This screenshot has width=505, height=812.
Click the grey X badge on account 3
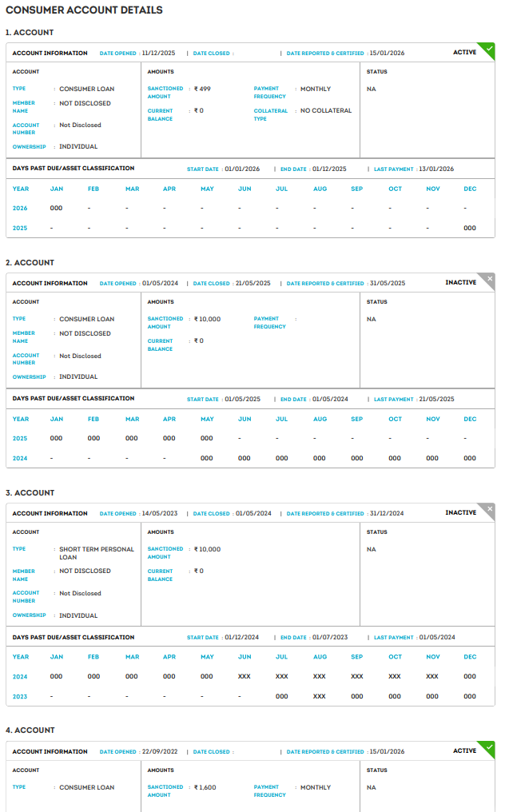point(489,509)
